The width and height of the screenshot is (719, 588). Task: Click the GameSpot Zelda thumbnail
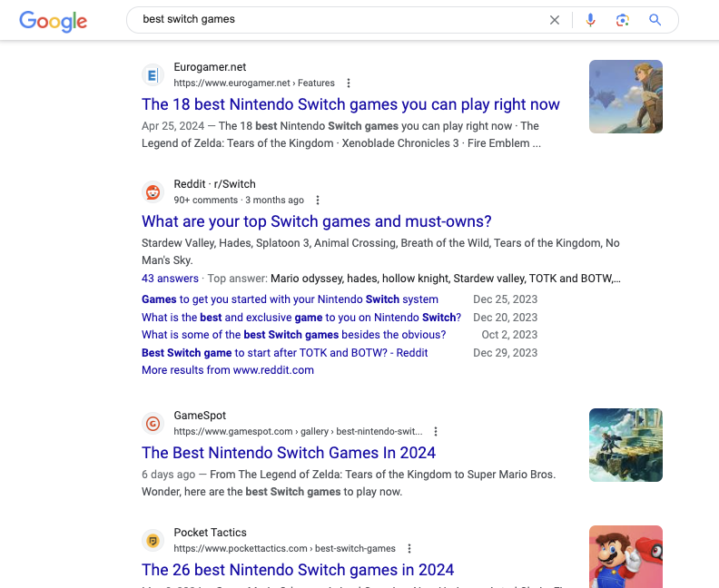625,445
